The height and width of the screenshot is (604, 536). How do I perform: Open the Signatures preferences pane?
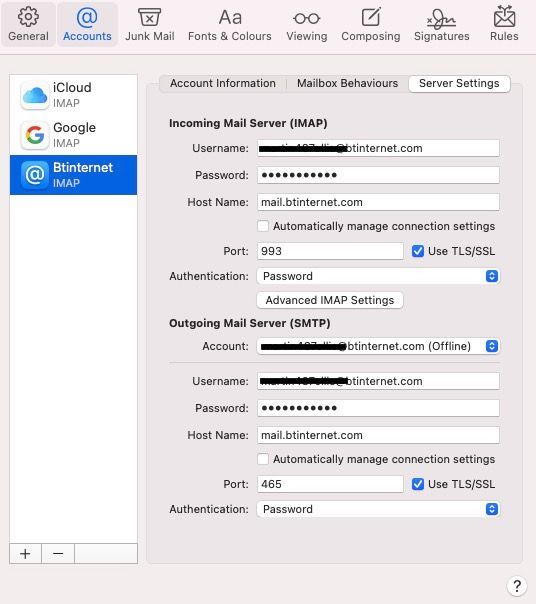442,24
